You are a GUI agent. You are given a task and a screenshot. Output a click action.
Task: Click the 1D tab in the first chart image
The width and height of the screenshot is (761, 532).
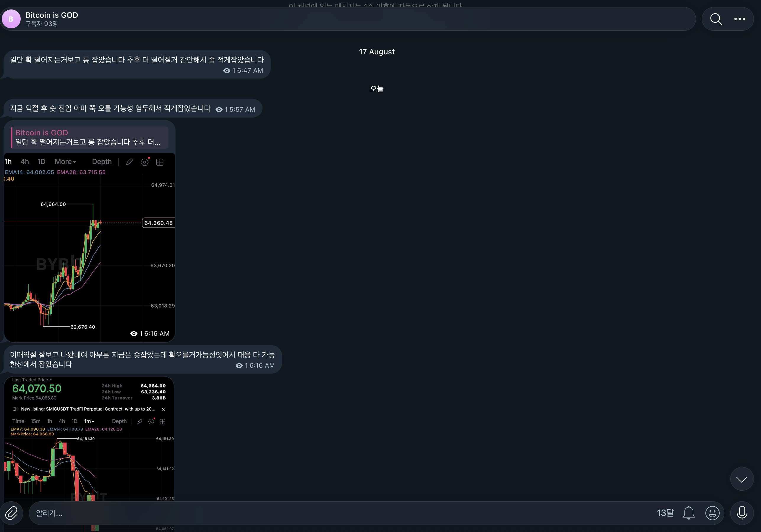point(41,162)
